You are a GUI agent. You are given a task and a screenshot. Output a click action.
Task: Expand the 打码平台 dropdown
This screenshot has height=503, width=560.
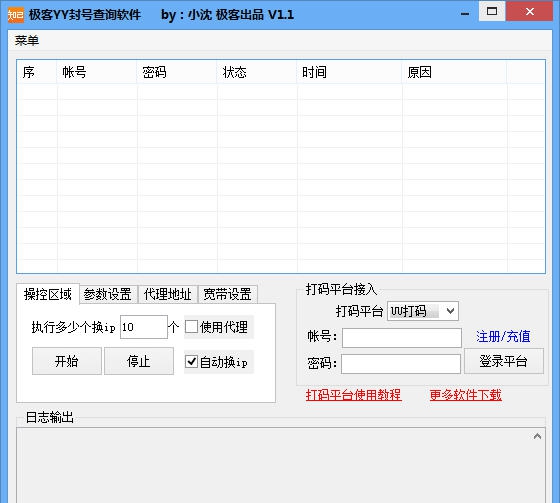[x=423, y=311]
